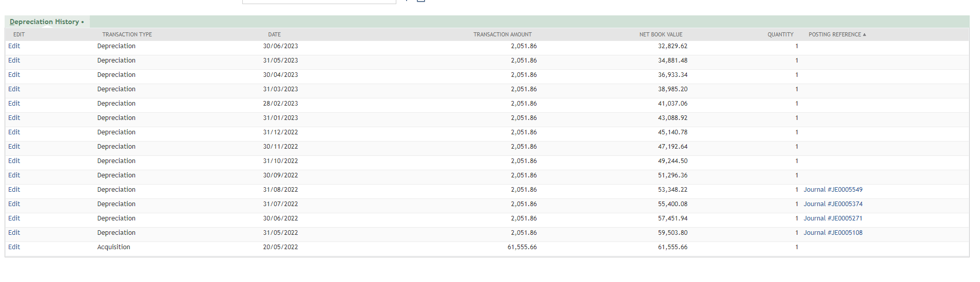980x282 pixels.
Task: Sort by the Transaction Type column header
Action: tap(127, 34)
